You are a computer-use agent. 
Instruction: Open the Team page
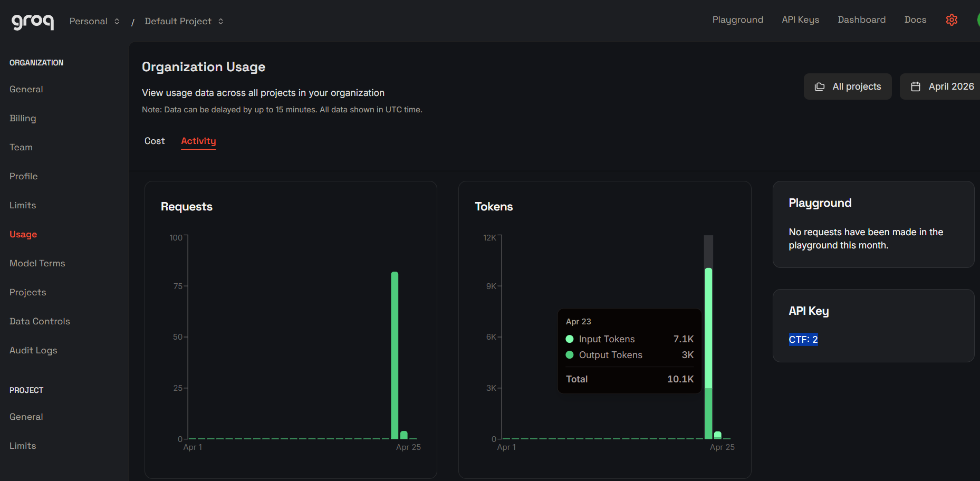pos(21,147)
